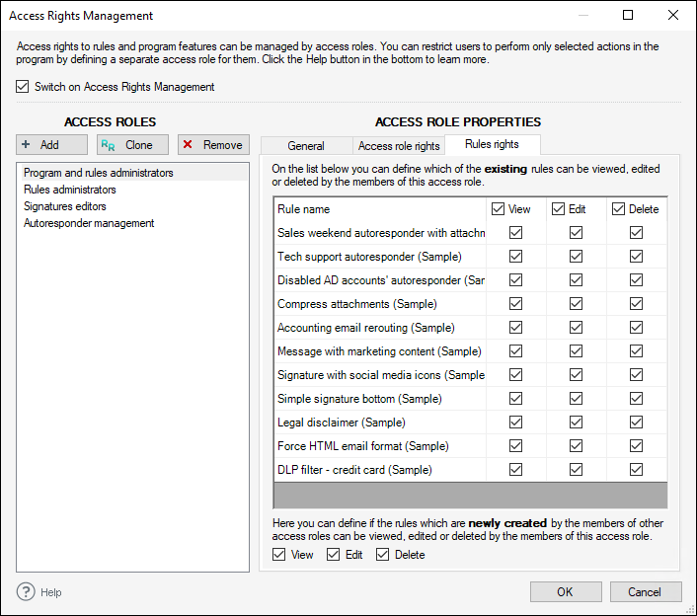The height and width of the screenshot is (616, 697).
Task: Uncheck View for Simple signature bottom
Action: (515, 399)
